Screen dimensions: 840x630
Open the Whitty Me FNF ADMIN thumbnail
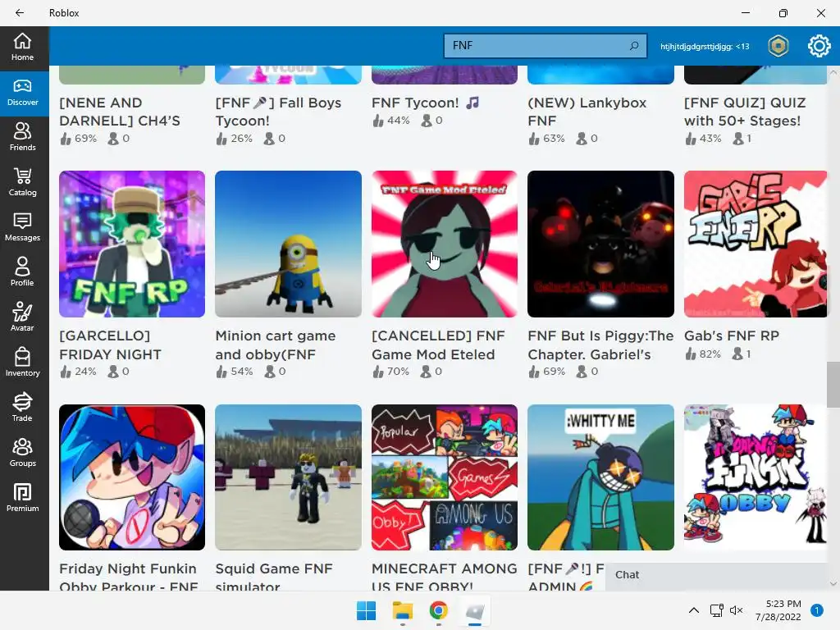tap(600, 477)
